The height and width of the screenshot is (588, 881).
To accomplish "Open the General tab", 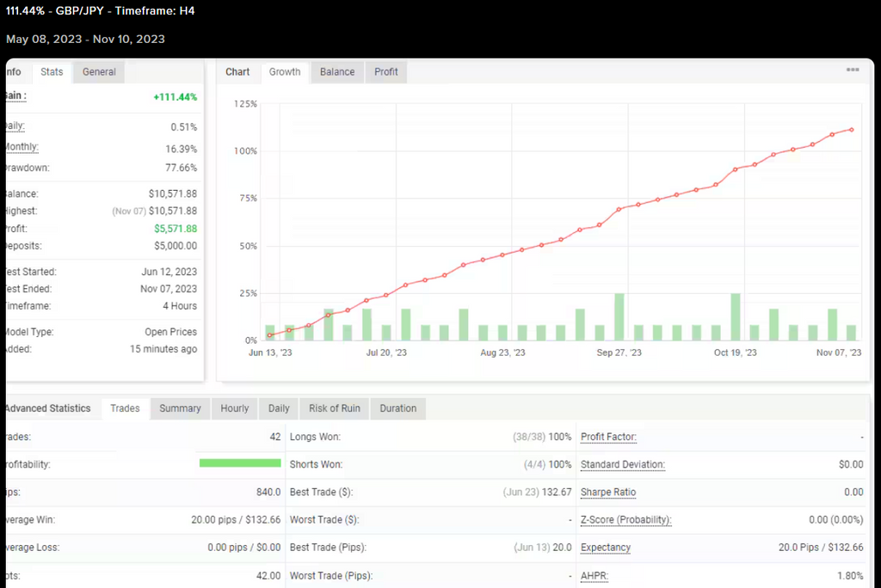I will pos(99,72).
